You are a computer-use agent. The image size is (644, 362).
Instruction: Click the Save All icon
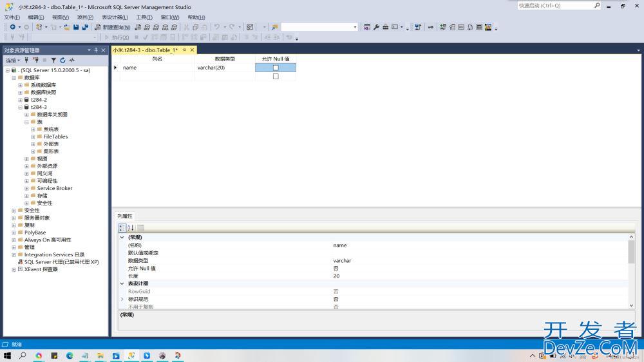pos(85,27)
